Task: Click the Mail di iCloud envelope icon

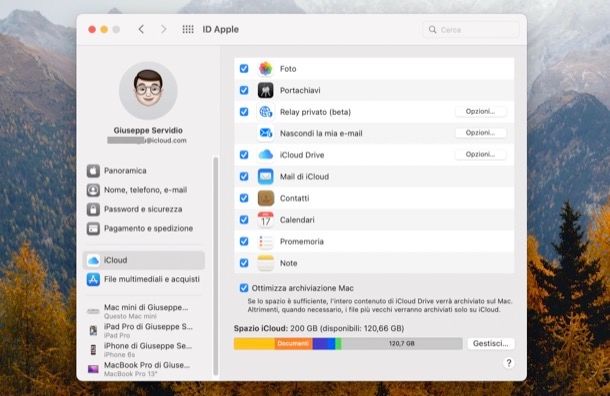Action: tap(266, 177)
